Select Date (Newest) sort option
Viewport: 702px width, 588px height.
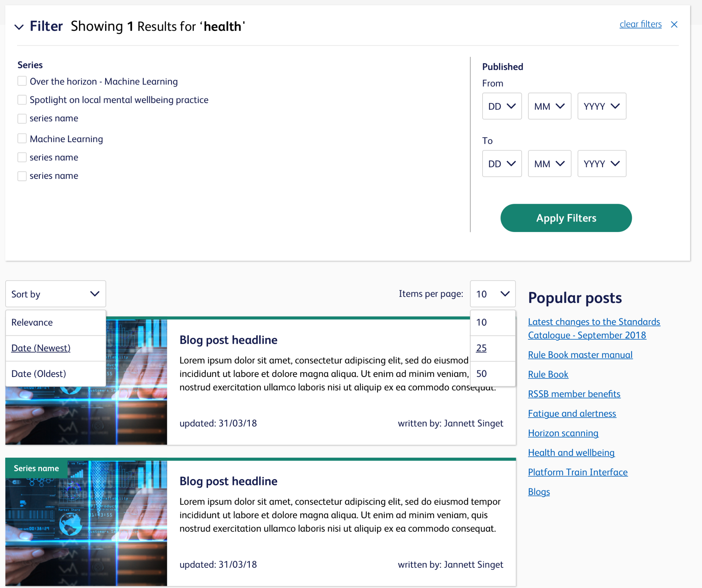[41, 348]
